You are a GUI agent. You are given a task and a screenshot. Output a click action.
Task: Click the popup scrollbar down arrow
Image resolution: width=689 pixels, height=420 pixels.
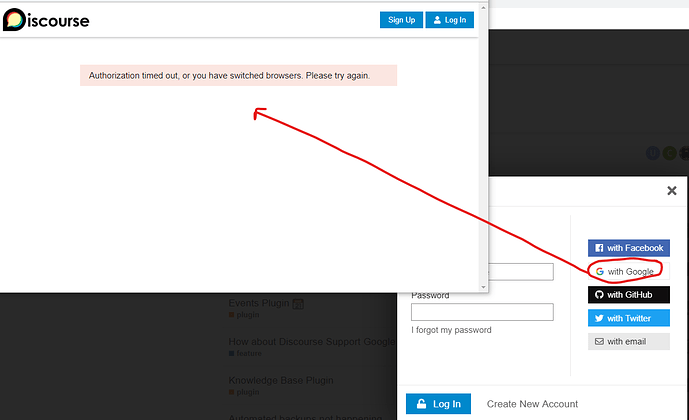click(x=483, y=287)
